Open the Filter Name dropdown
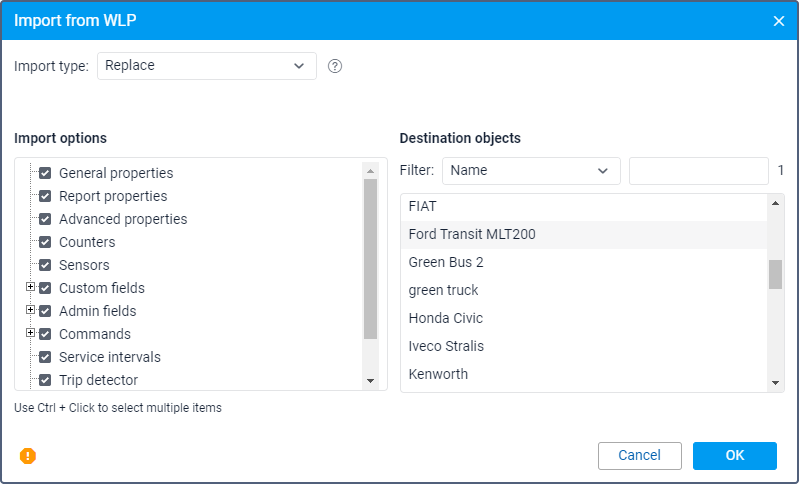This screenshot has height=484, width=799. pos(530,171)
